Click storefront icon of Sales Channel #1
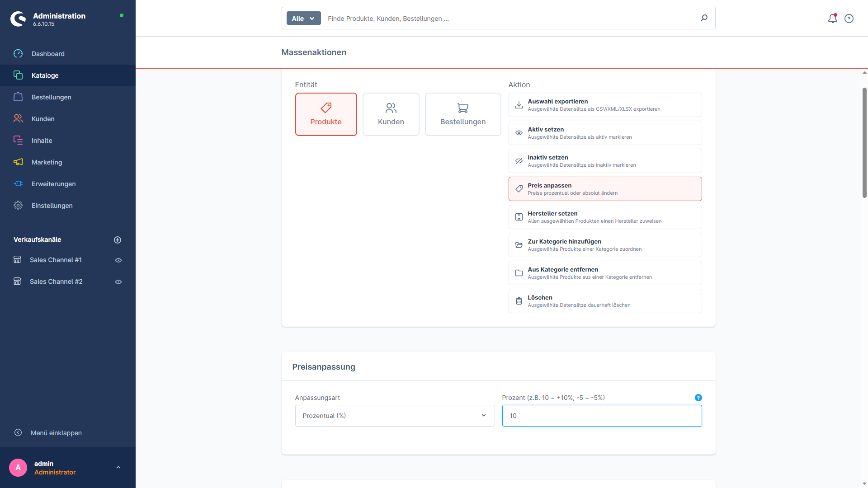The image size is (868, 488). pyautogui.click(x=17, y=260)
